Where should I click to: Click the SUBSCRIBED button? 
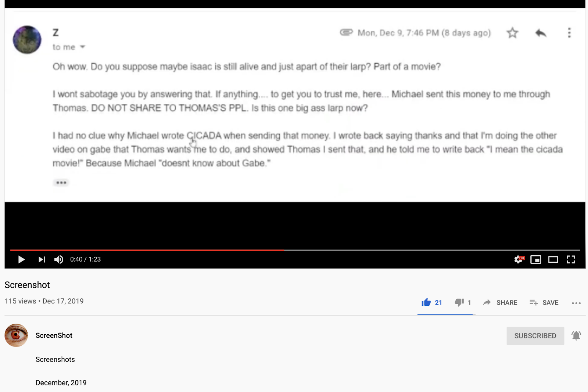[x=535, y=336]
